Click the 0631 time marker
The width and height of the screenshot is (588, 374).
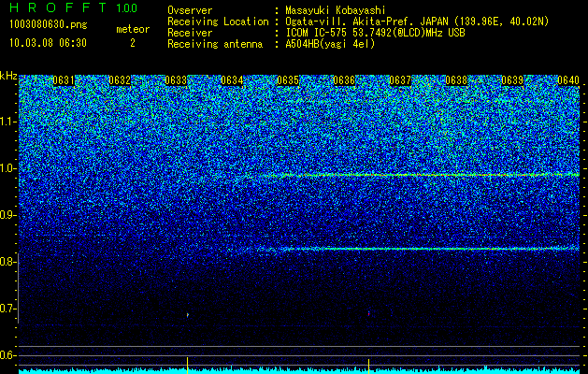pyautogui.click(x=64, y=80)
